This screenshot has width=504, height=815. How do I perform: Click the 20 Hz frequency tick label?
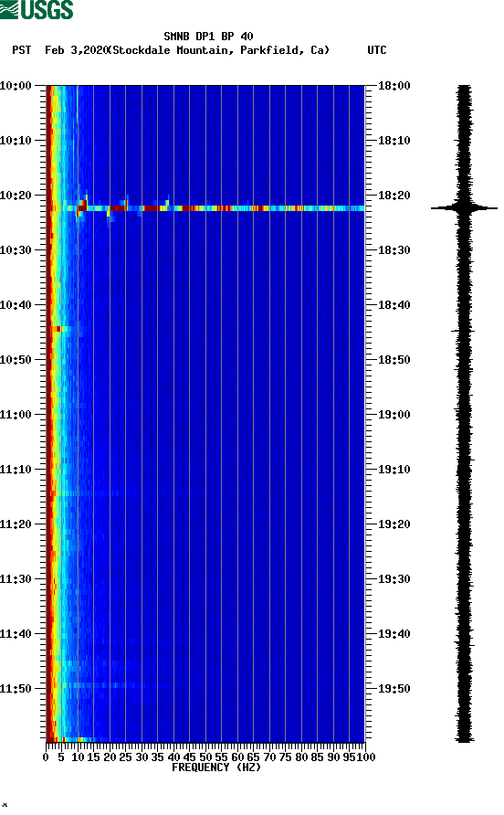110,757
